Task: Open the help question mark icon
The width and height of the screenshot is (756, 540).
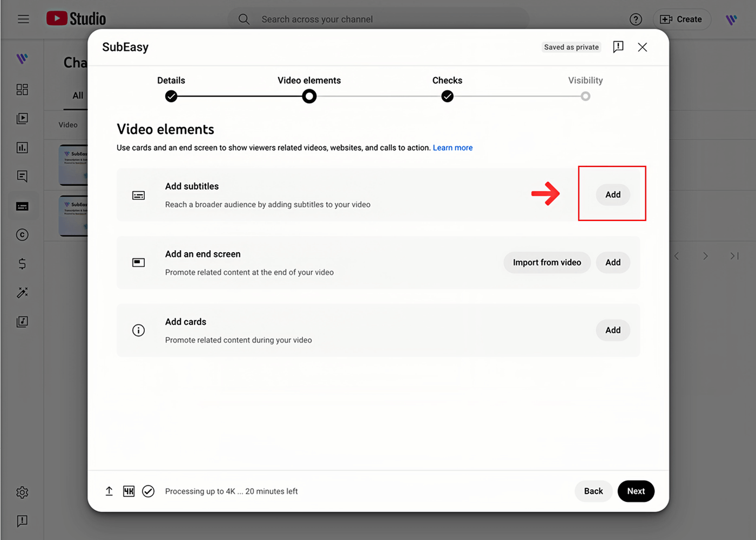Action: (636, 19)
